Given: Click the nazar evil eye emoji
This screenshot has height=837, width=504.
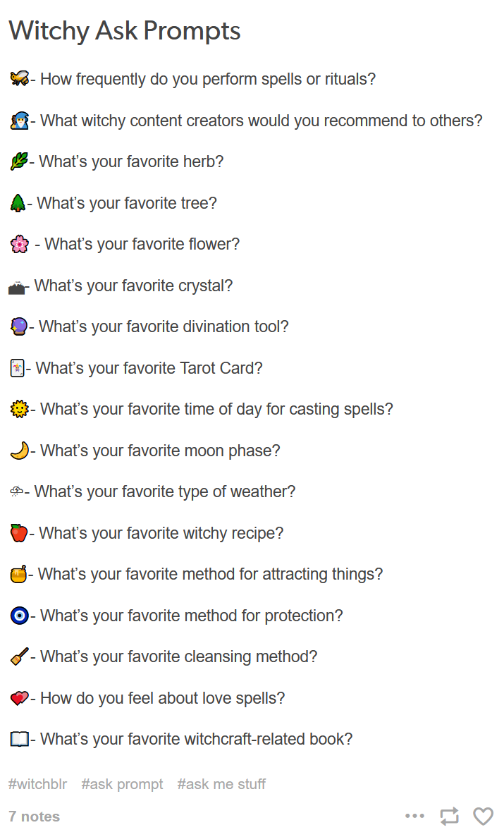Looking at the screenshot, I should [x=20, y=616].
